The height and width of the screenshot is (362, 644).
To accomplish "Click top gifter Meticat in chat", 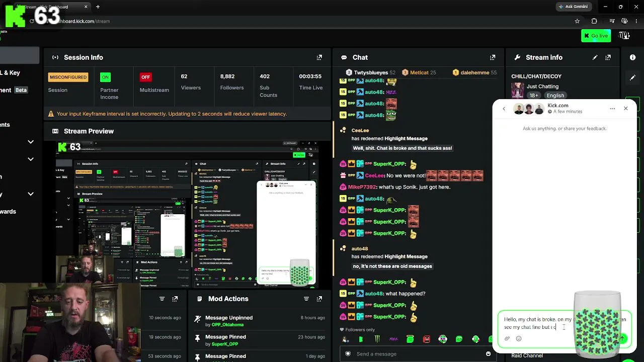I will coord(419,72).
